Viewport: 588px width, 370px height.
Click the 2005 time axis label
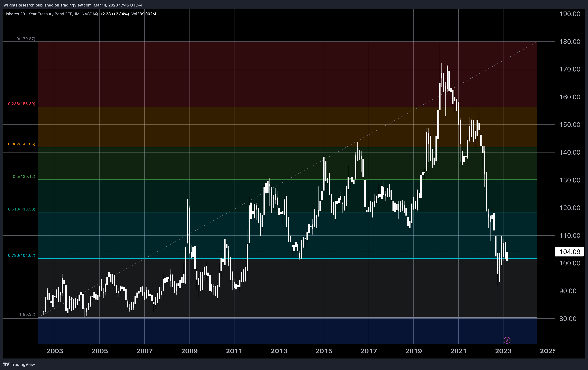click(100, 351)
